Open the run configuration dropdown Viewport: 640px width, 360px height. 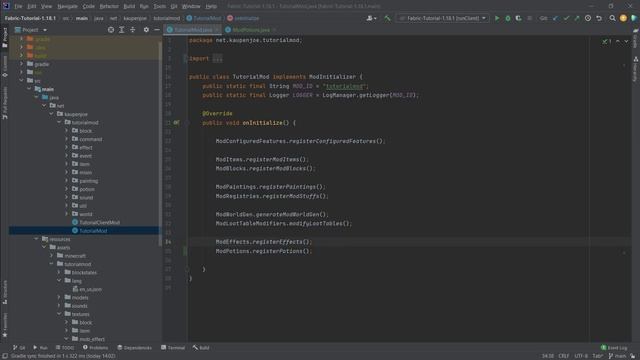(x=443, y=18)
